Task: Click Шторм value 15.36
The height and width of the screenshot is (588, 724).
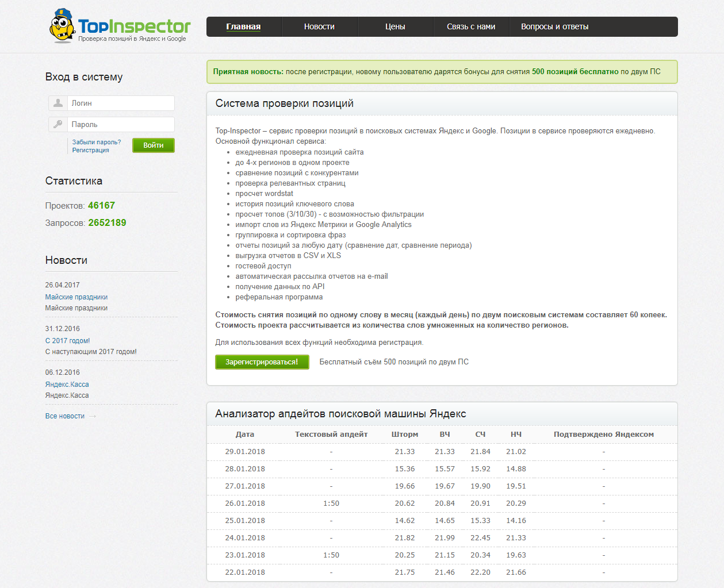Action: pos(405,469)
